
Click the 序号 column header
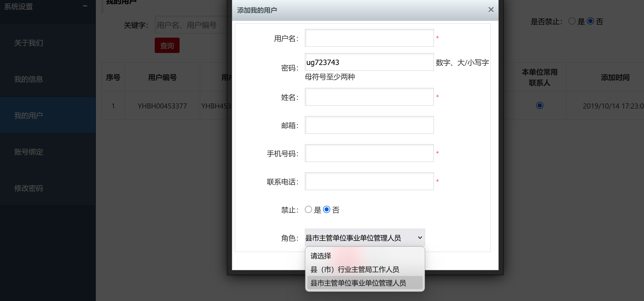pyautogui.click(x=113, y=77)
